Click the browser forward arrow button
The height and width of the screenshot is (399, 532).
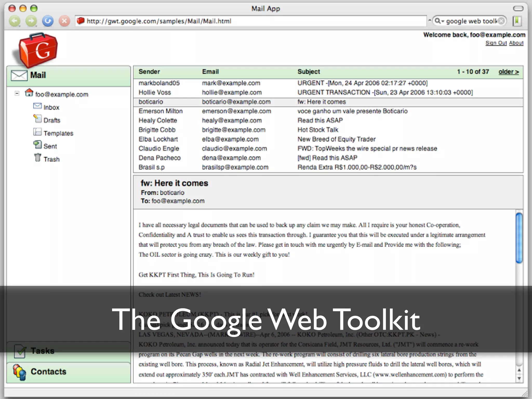(x=31, y=21)
